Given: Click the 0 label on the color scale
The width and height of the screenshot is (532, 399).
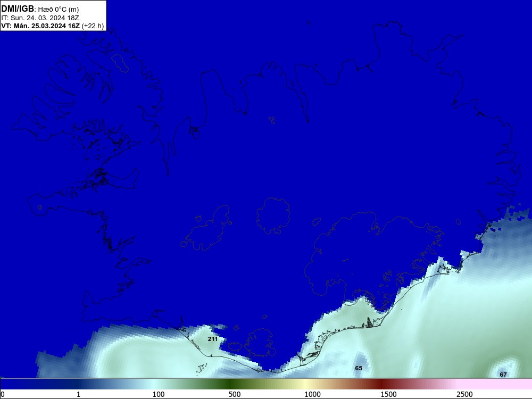Looking at the screenshot, I should point(3,394).
